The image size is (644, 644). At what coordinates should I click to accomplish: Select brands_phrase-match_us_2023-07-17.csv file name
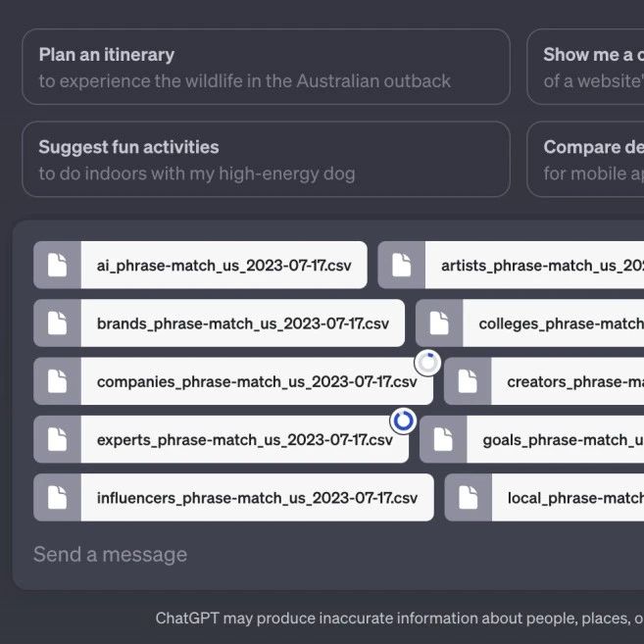point(243,323)
